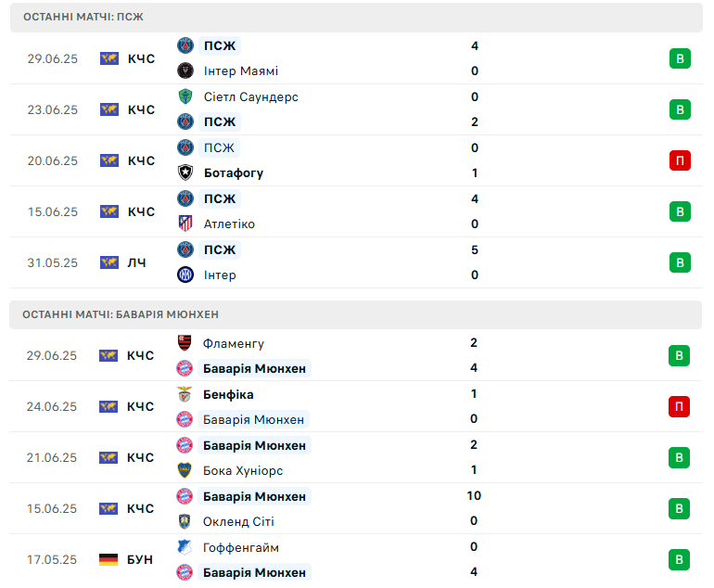Open the 15.06.25 Баварія vs Окленд Сіті match
This screenshot has width=714, height=588.
pos(356,508)
